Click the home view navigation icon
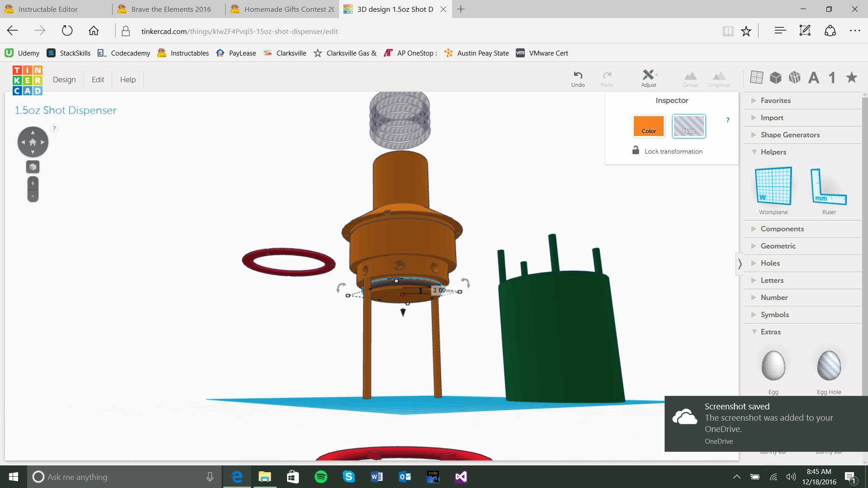The image size is (868, 488). [33, 142]
